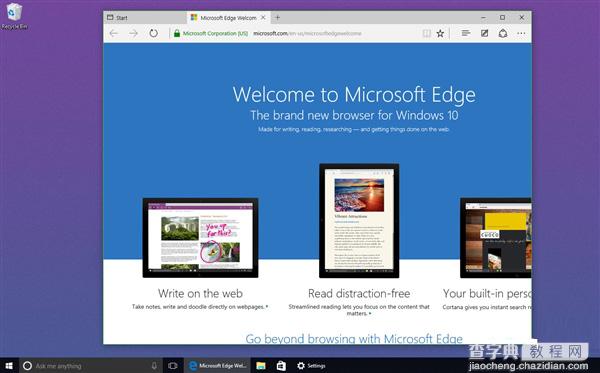Click 'The brand new browser for Windows 10'

[354, 115]
